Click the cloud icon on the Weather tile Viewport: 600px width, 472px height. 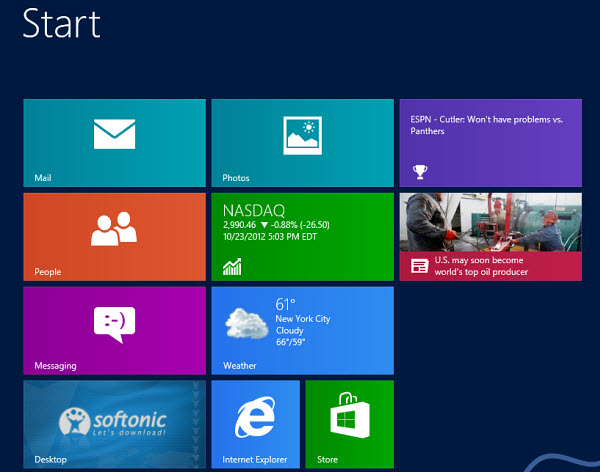(x=246, y=322)
